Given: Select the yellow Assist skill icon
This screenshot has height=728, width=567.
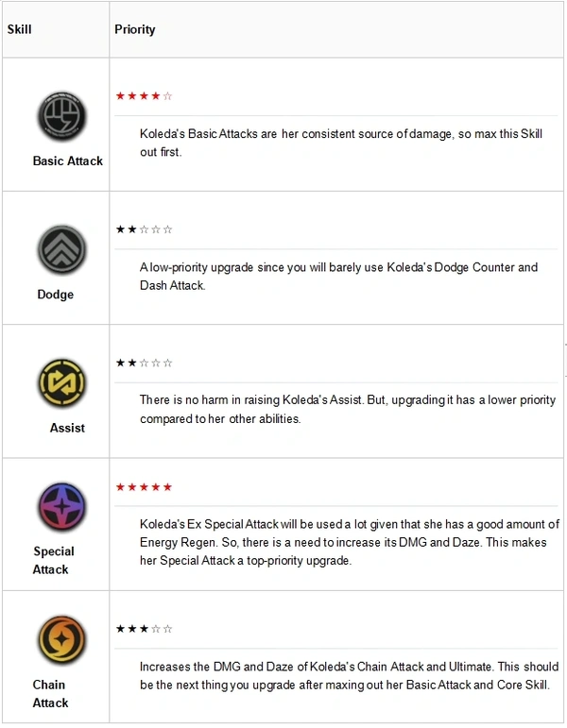Looking at the screenshot, I should click(61, 383).
